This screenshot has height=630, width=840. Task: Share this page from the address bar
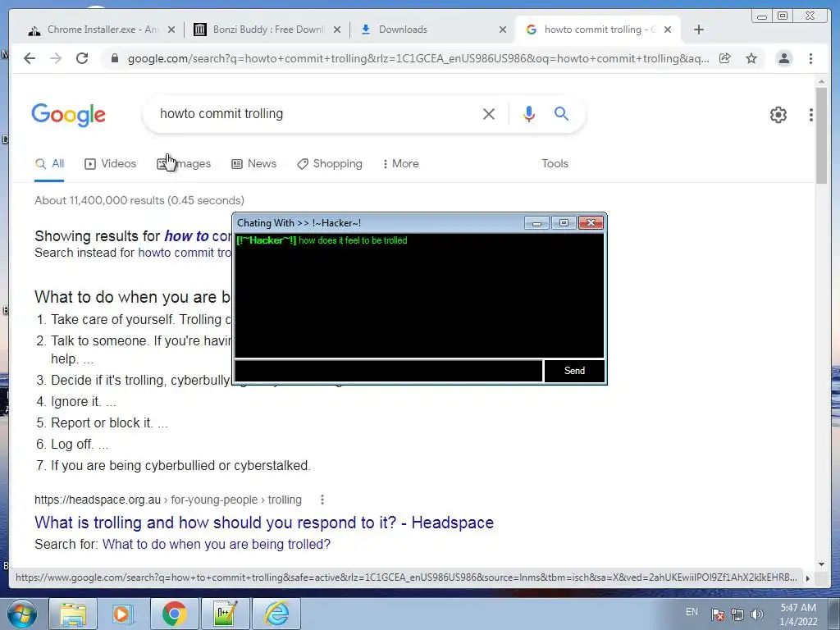[x=725, y=58]
